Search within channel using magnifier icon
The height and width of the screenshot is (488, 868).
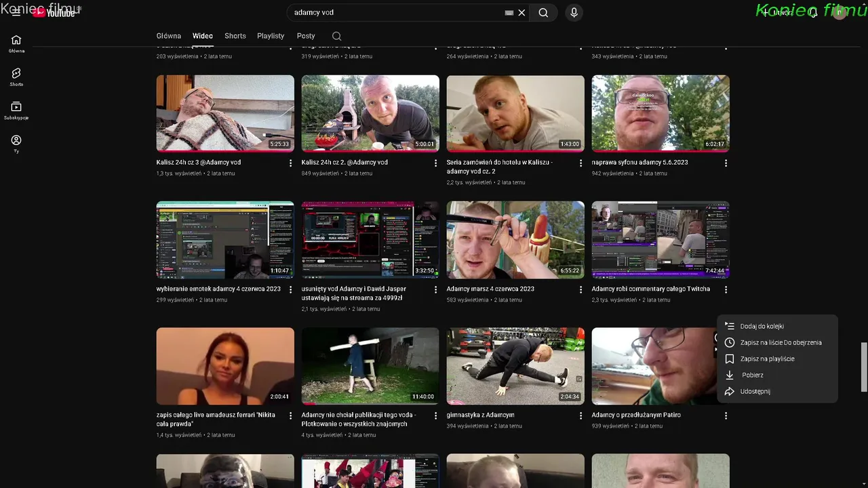pyautogui.click(x=337, y=36)
